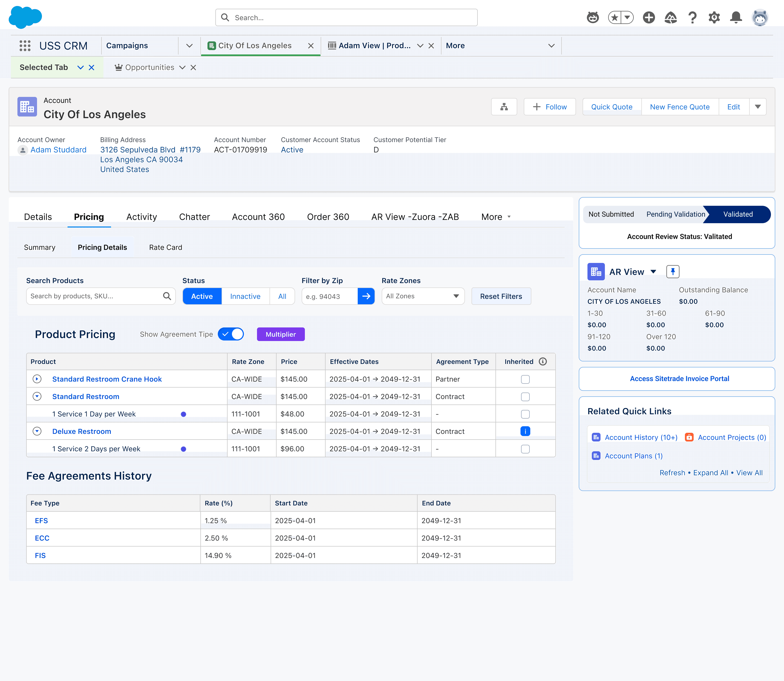Open actions dropdown next to Edit button
Viewport: 784px width, 681px height.
[758, 107]
